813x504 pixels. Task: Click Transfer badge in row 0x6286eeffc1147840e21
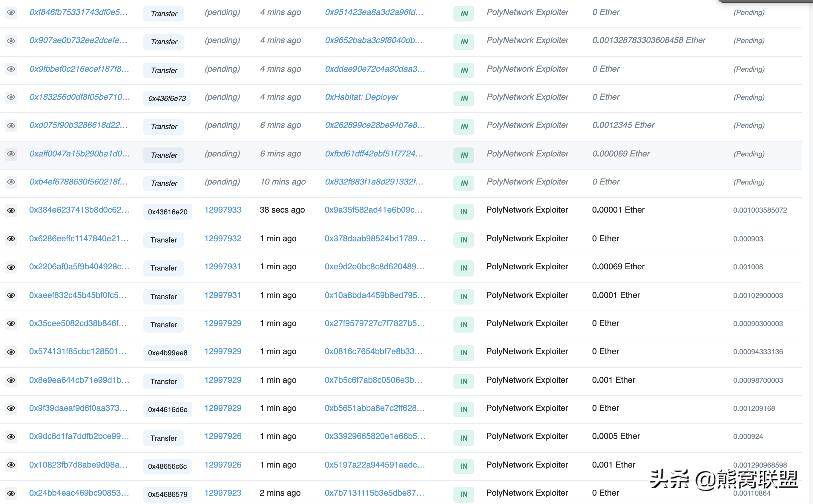click(163, 240)
